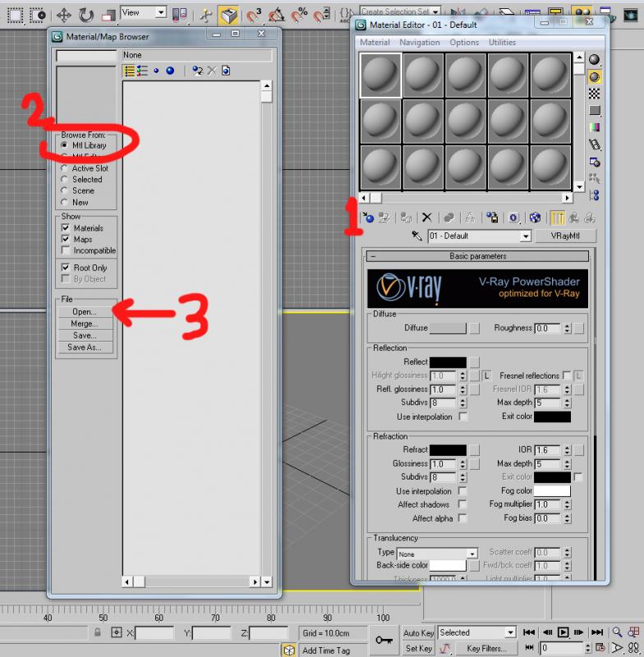
Task: Click the Fog color swatch
Action: 552,490
